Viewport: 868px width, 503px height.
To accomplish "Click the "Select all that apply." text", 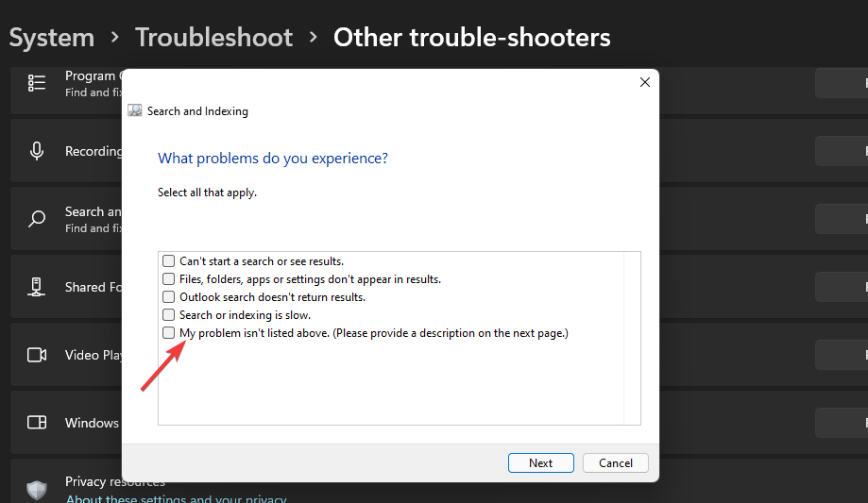I will tap(207, 193).
